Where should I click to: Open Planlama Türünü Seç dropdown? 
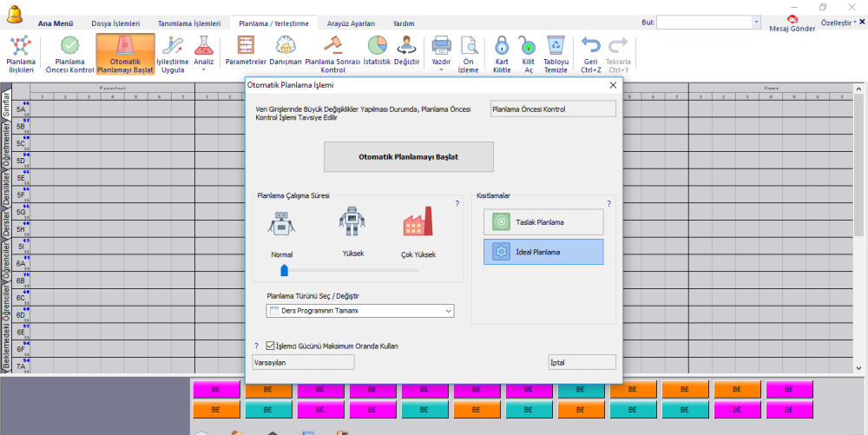(x=360, y=311)
